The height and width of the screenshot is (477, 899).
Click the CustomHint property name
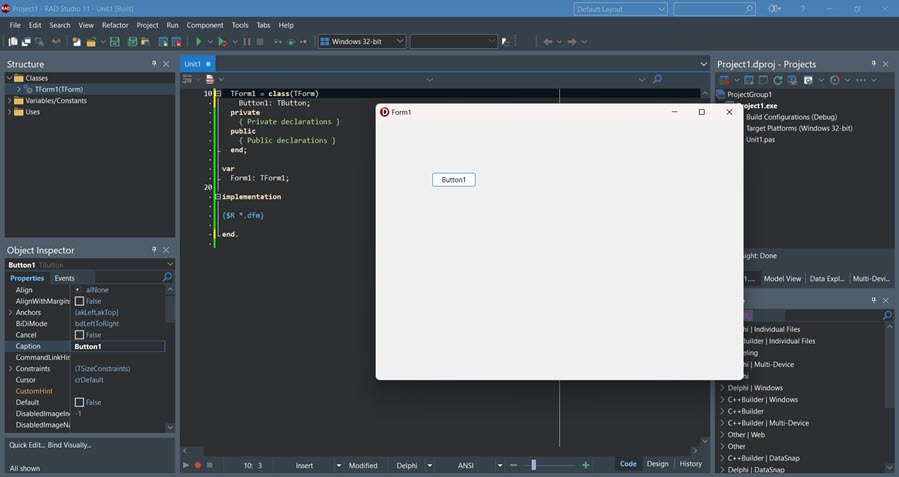tap(34, 391)
